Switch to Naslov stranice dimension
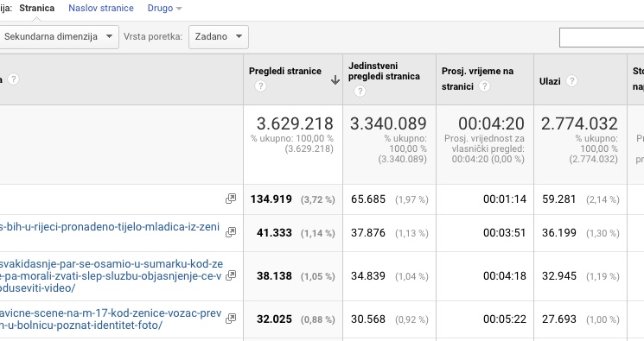 point(101,9)
